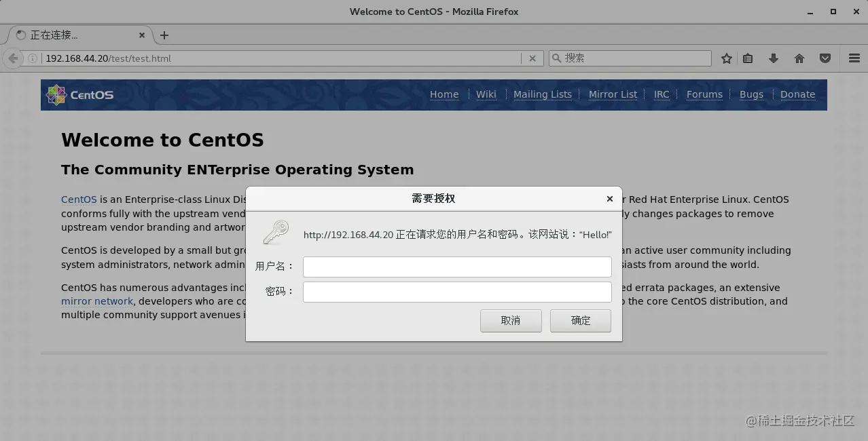Focus the 用户名 input field
Screen dimensions: 868x441
[x=457, y=267]
